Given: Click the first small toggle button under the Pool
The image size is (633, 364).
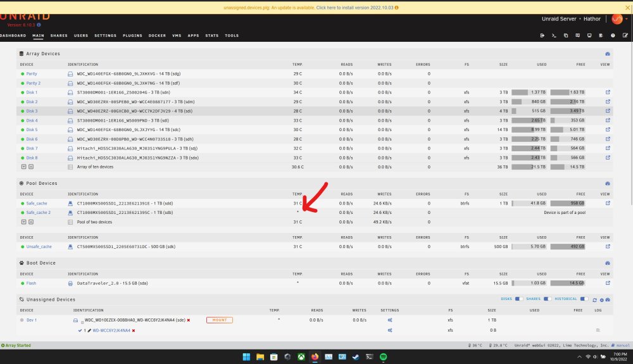Looking at the screenshot, I should click(24, 222).
